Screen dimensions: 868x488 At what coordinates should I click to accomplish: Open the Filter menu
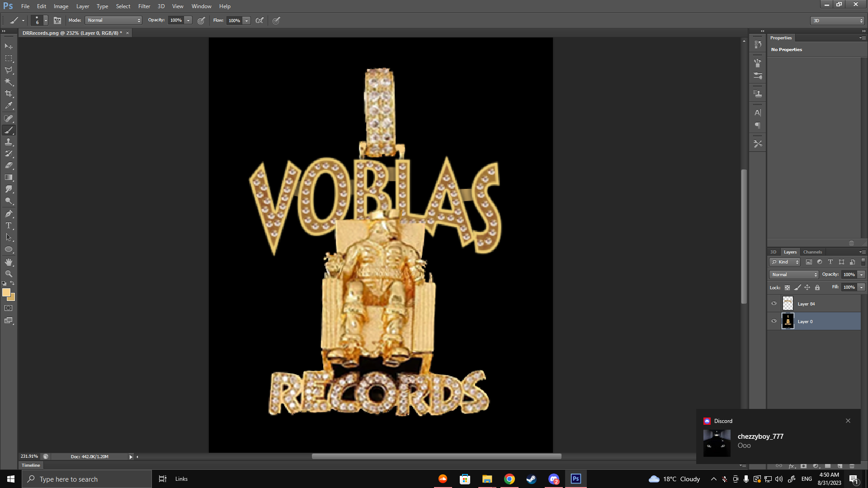coord(144,6)
